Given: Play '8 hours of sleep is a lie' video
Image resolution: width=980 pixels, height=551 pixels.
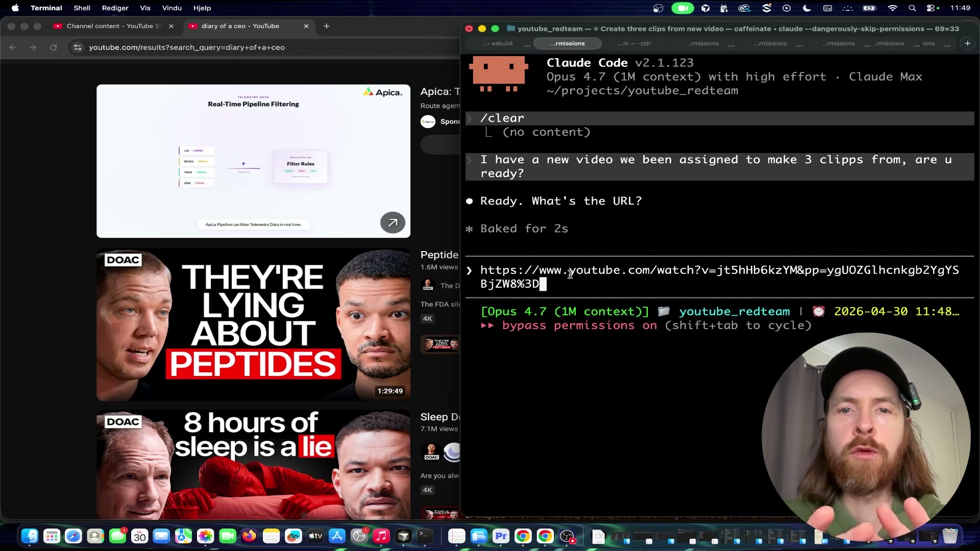Looking at the screenshot, I should click(253, 465).
